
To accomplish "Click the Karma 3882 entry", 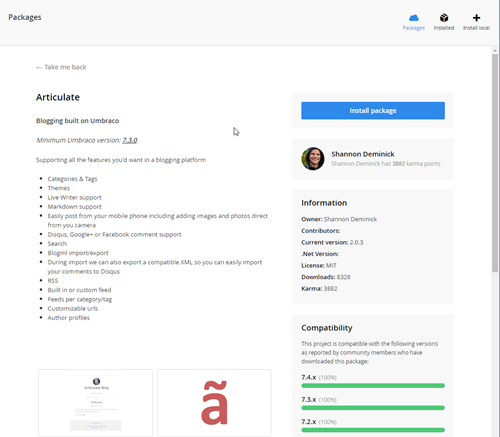I will pos(319,289).
